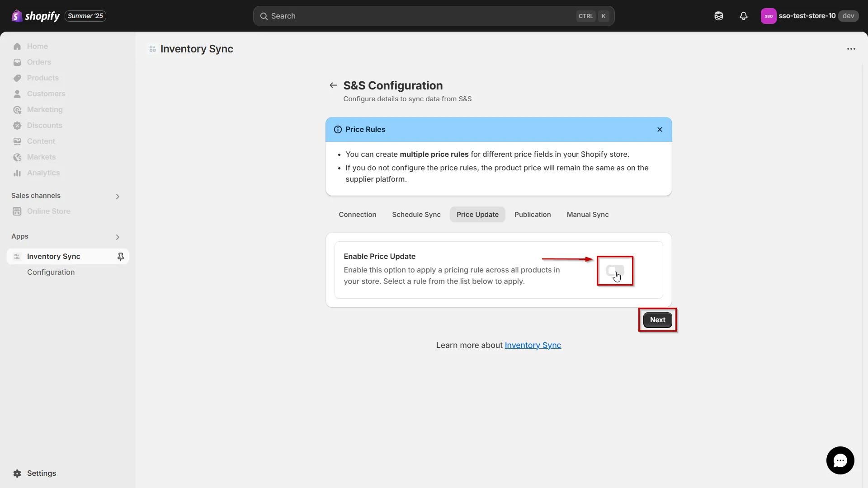Click the Products tag icon

[x=17, y=78]
